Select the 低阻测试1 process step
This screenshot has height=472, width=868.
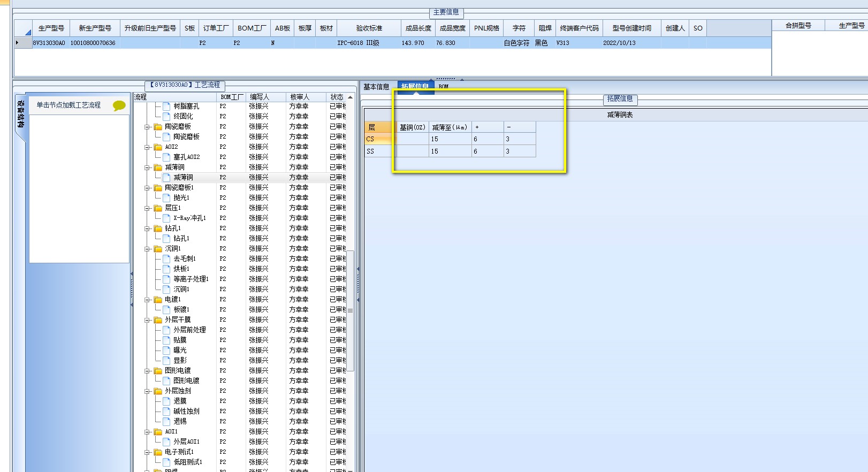pos(187,462)
